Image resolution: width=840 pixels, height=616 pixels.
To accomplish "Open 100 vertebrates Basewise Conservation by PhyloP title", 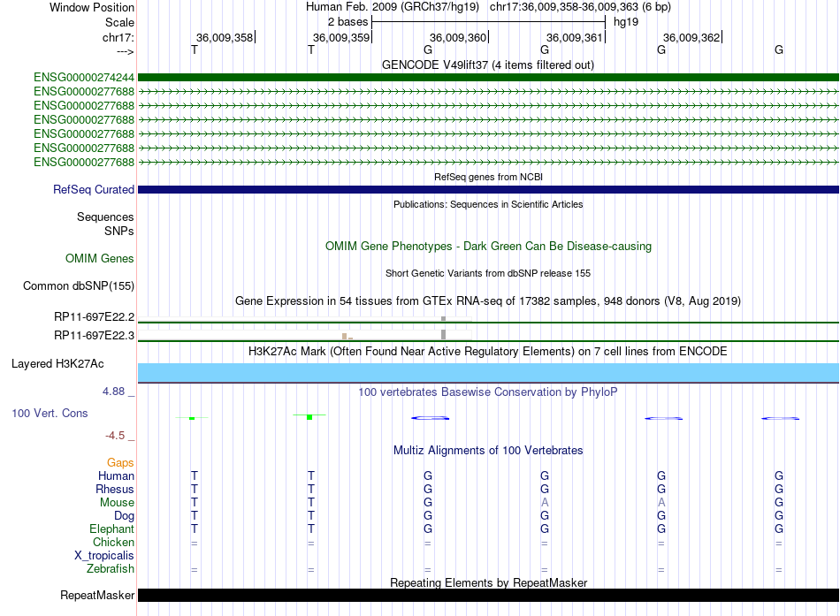I will (x=488, y=392).
